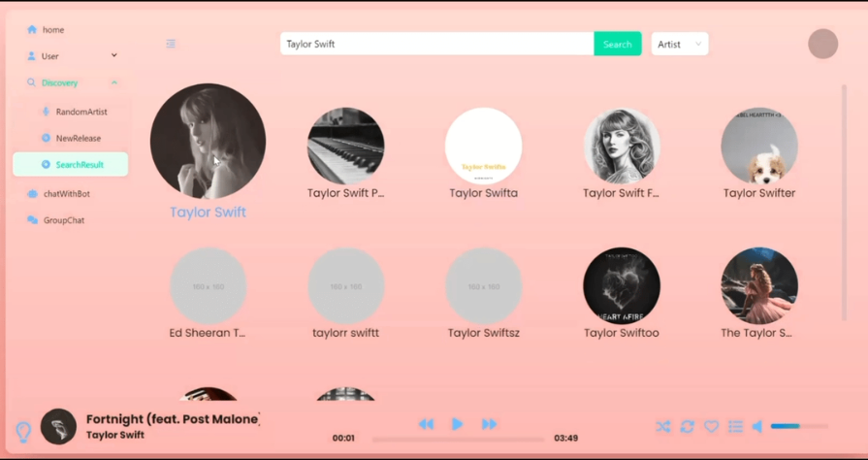This screenshot has width=868, height=460.
Task: Expand the User menu chevron
Action: pyautogui.click(x=114, y=55)
